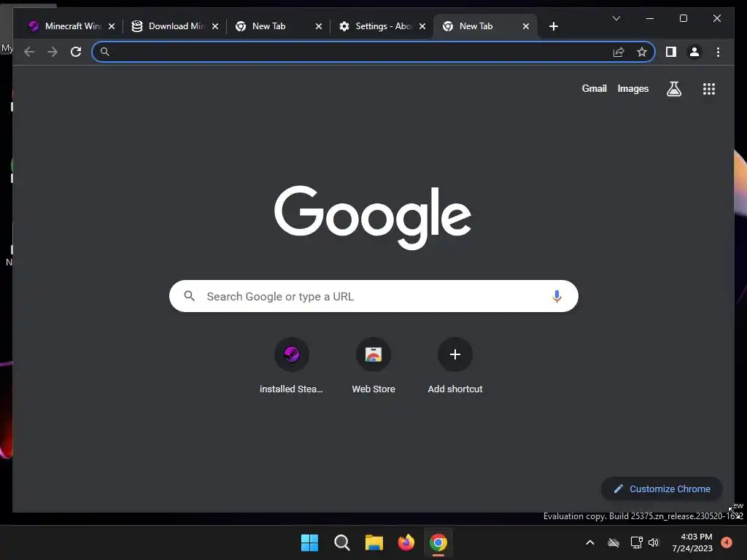Bookmark this tab with the star icon
747x560 pixels.
[x=642, y=52]
